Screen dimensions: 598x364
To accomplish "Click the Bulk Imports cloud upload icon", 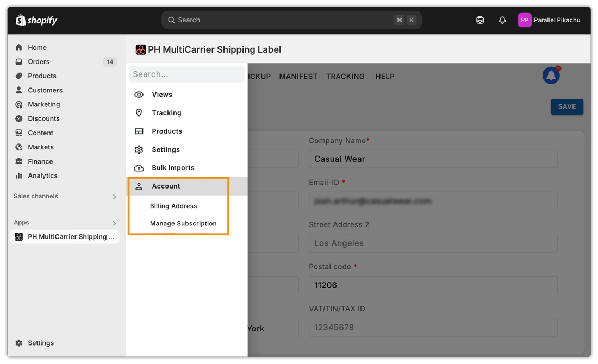I will (x=139, y=168).
